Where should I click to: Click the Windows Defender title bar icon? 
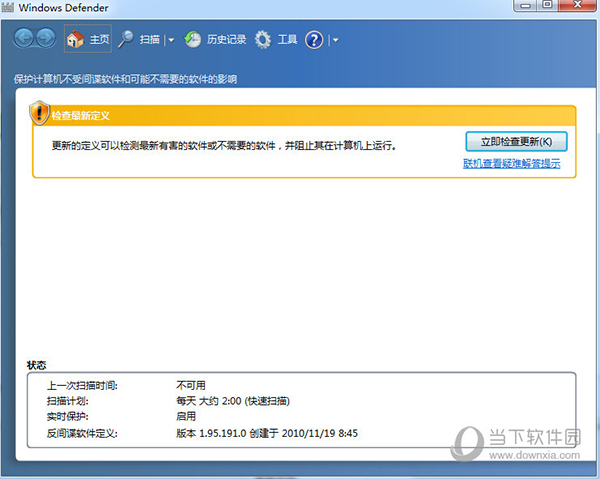coord(8,8)
